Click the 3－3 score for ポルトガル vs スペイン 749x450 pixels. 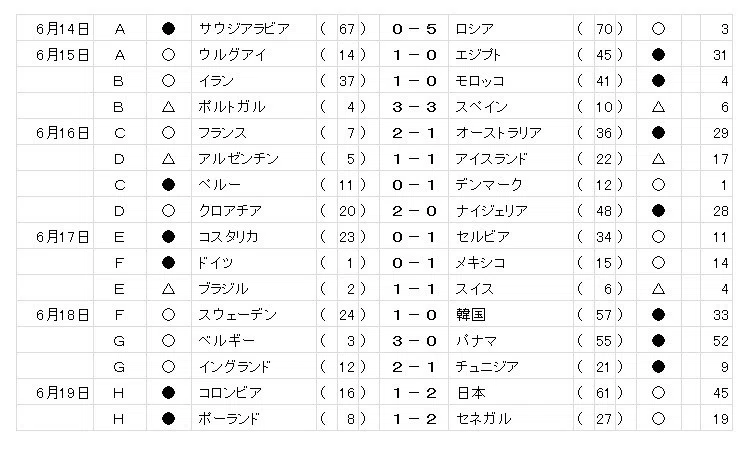[414, 107]
